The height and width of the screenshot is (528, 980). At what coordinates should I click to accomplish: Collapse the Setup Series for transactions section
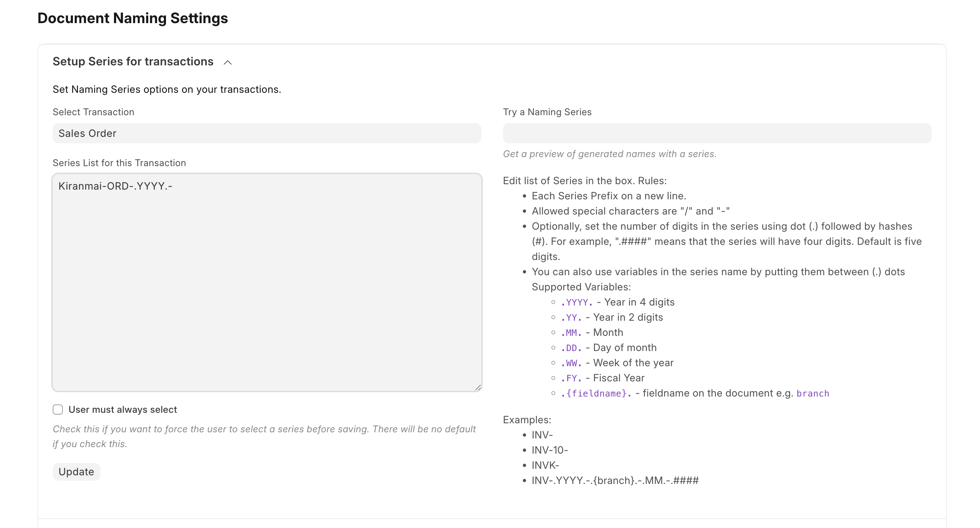click(227, 62)
